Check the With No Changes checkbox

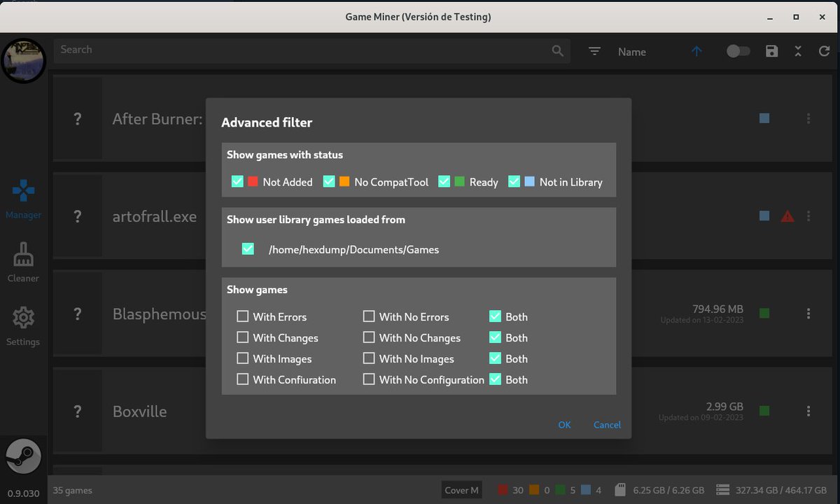click(x=369, y=337)
